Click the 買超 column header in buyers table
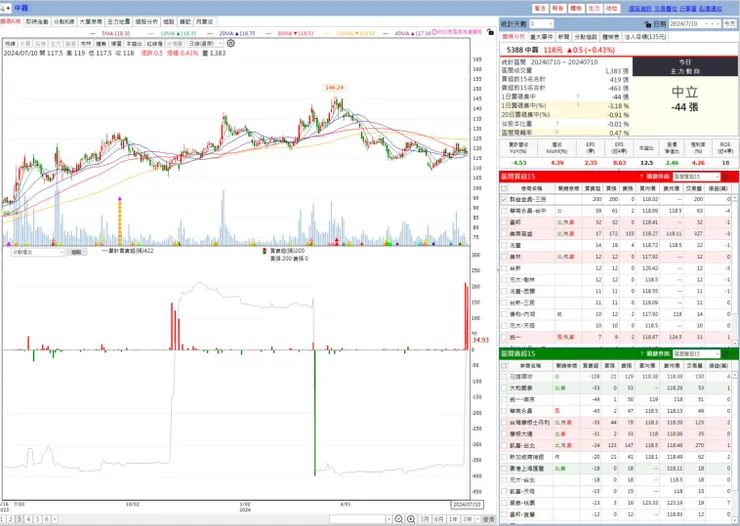This screenshot has width=740, height=526. (x=592, y=188)
